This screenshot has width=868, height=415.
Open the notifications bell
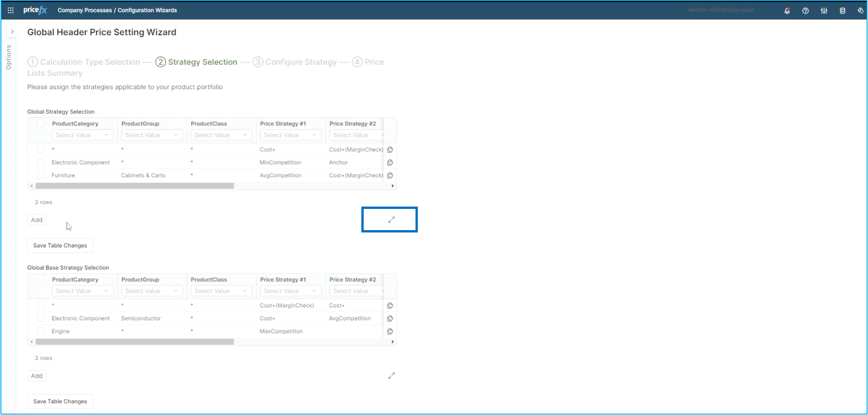pos(787,11)
